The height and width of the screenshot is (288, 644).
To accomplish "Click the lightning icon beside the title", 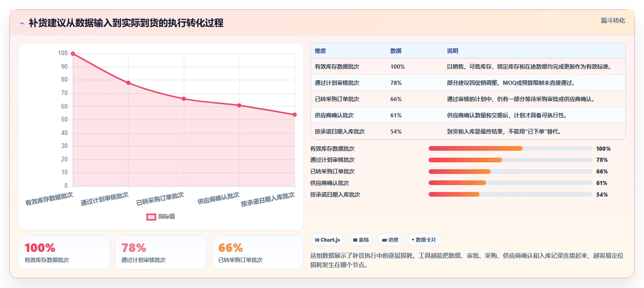I will pyautogui.click(x=22, y=23).
